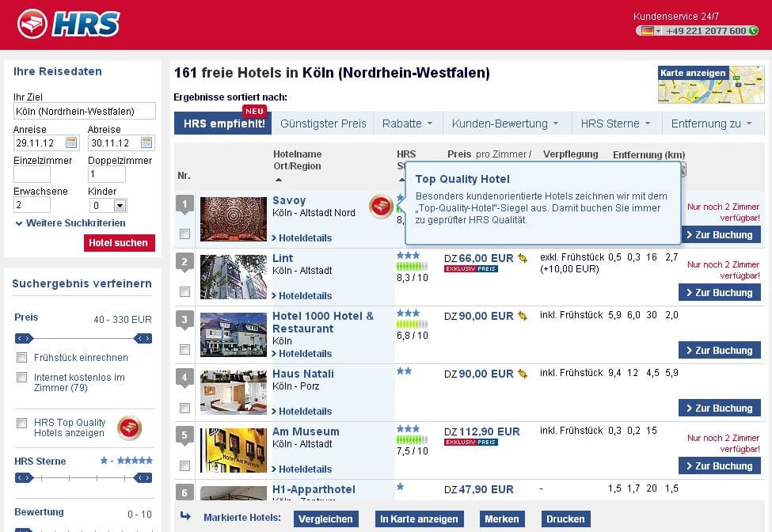Open the HRS Sterne sort dropdown
772x532 pixels.
[617, 123]
